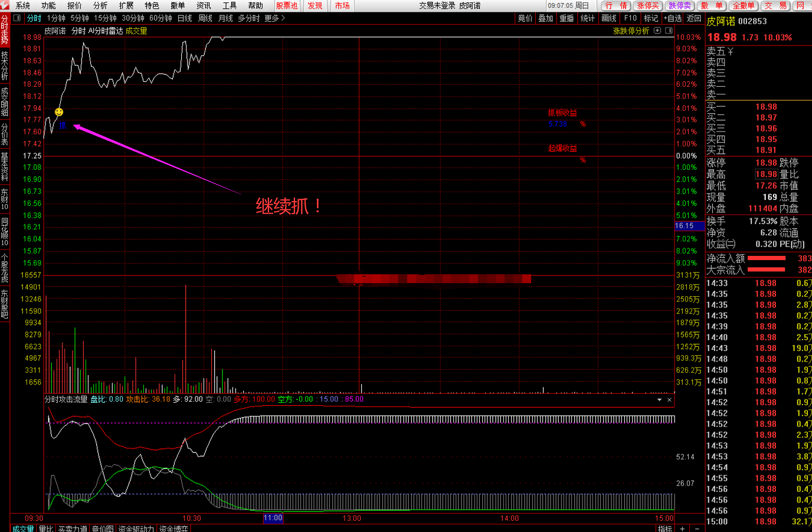Click the 11:00 time axis marker
This screenshot has height=532, width=812.
pyautogui.click(x=273, y=518)
